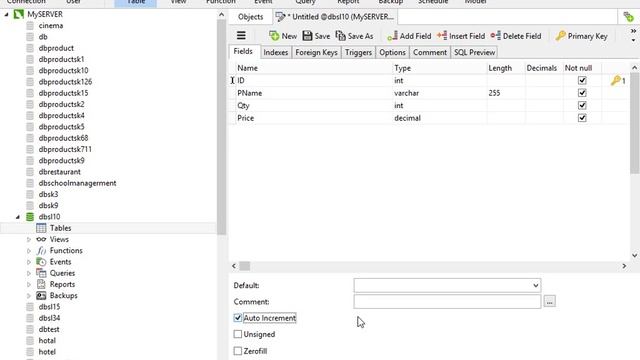This screenshot has width=640, height=360.
Task: Enable the Unsigned checkbox
Action: pos(238,334)
